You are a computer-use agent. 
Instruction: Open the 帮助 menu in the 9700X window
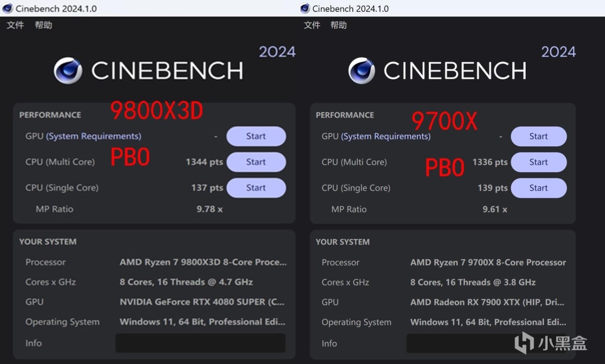pyautogui.click(x=338, y=25)
